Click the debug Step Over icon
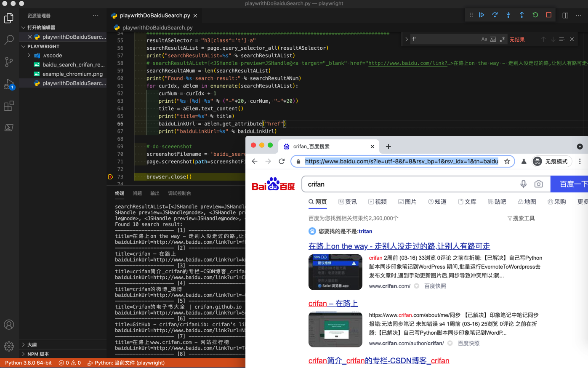 [x=495, y=15]
